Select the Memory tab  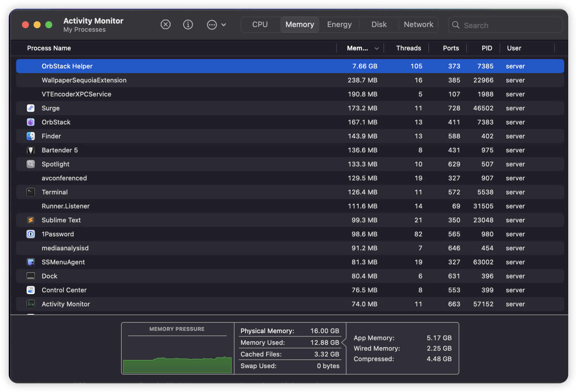[x=300, y=24]
